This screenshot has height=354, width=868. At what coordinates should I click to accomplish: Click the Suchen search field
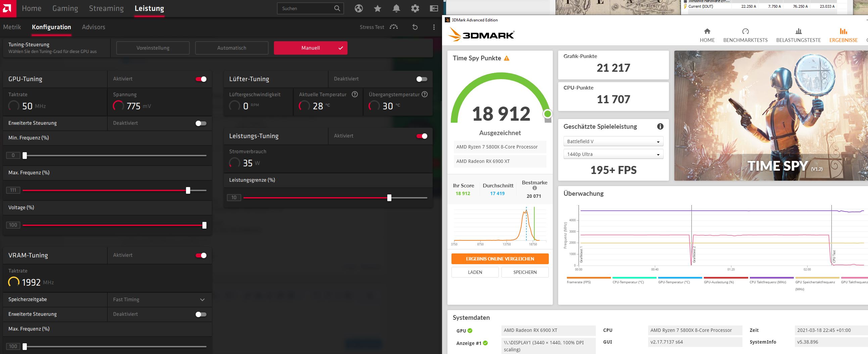(310, 8)
